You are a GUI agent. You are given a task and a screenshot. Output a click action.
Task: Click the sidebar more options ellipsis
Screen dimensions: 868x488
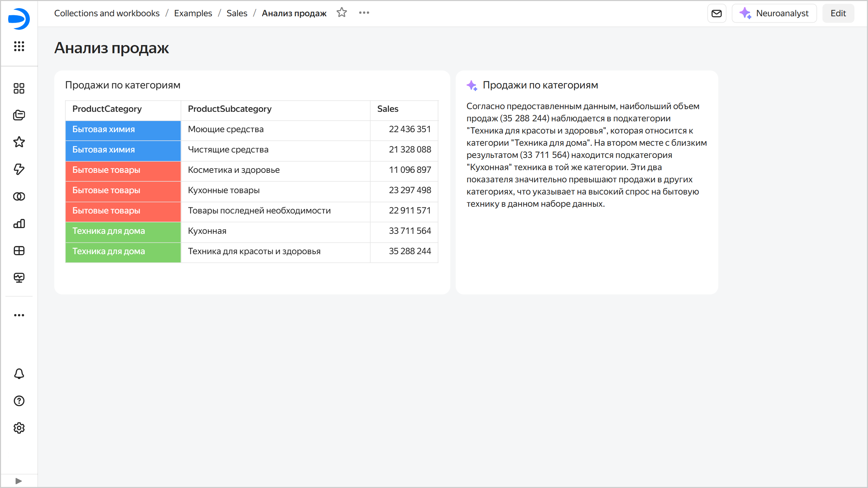click(x=19, y=315)
